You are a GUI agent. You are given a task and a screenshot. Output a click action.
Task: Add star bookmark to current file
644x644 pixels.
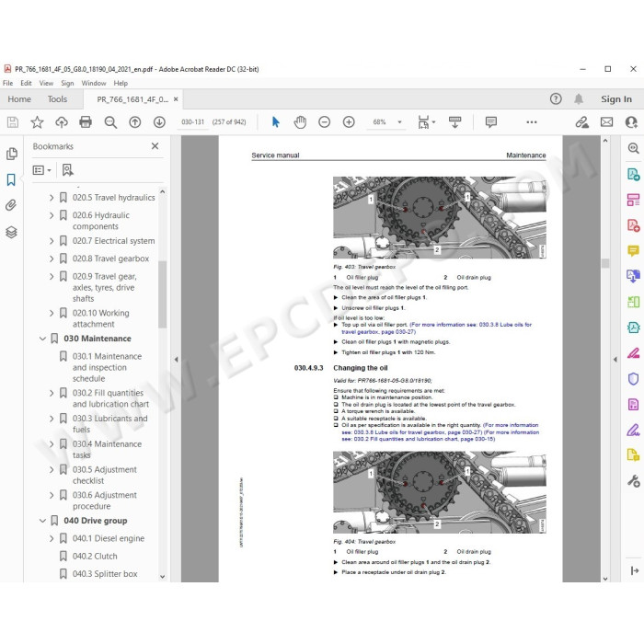[x=37, y=122]
